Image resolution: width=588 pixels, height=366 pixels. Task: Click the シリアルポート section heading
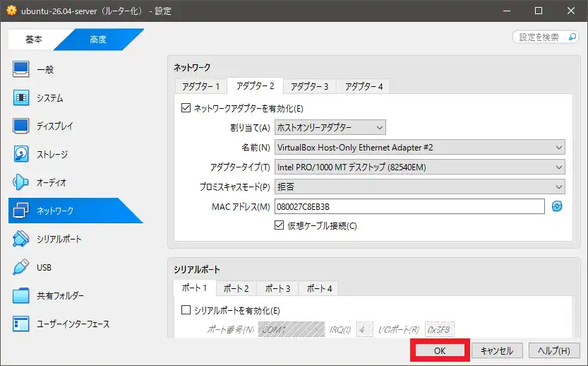pyautogui.click(x=196, y=269)
